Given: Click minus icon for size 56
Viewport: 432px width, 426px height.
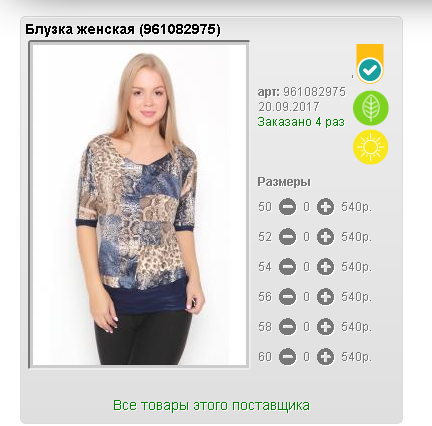Looking at the screenshot, I should 287,297.
